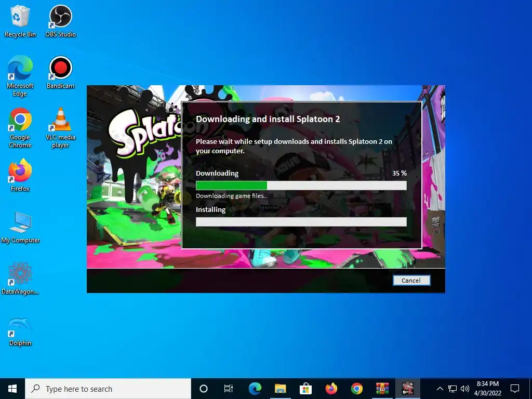Image resolution: width=532 pixels, height=399 pixels.
Task: Select the My Computer desktop icon
Action: click(x=20, y=228)
